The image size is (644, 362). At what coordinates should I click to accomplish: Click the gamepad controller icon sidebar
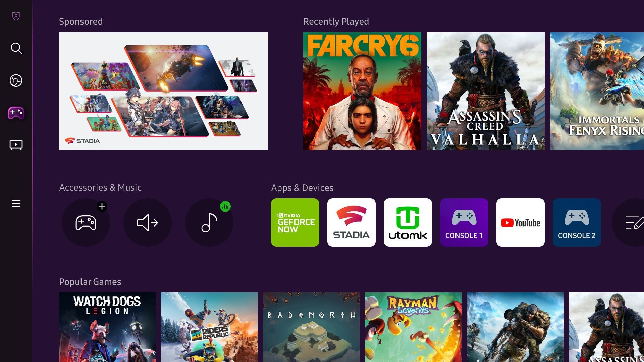(16, 113)
